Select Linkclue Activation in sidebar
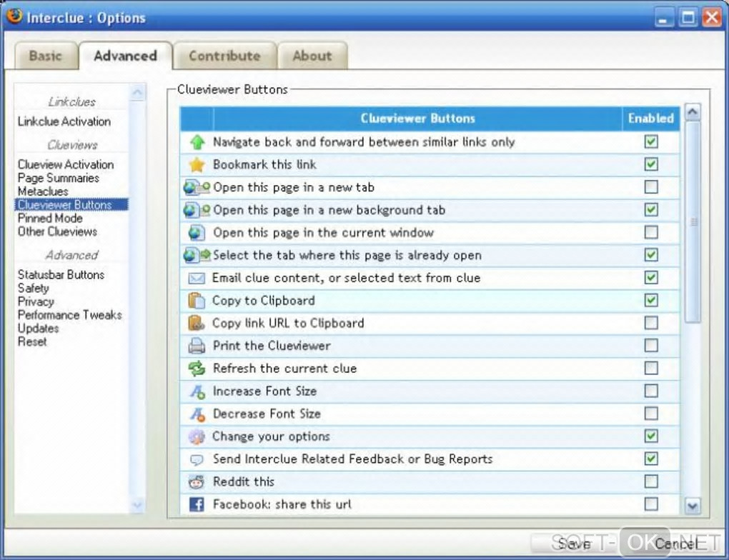This screenshot has height=560, width=729. pyautogui.click(x=64, y=121)
